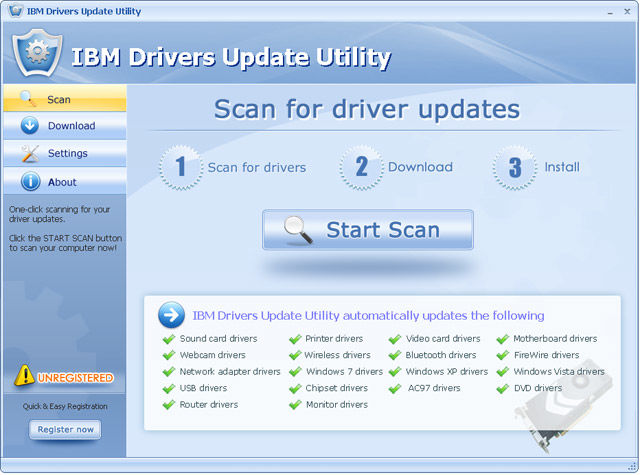The width and height of the screenshot is (640, 475).
Task: Click the blue arrow Download icon in sidebar
Action: (x=29, y=126)
